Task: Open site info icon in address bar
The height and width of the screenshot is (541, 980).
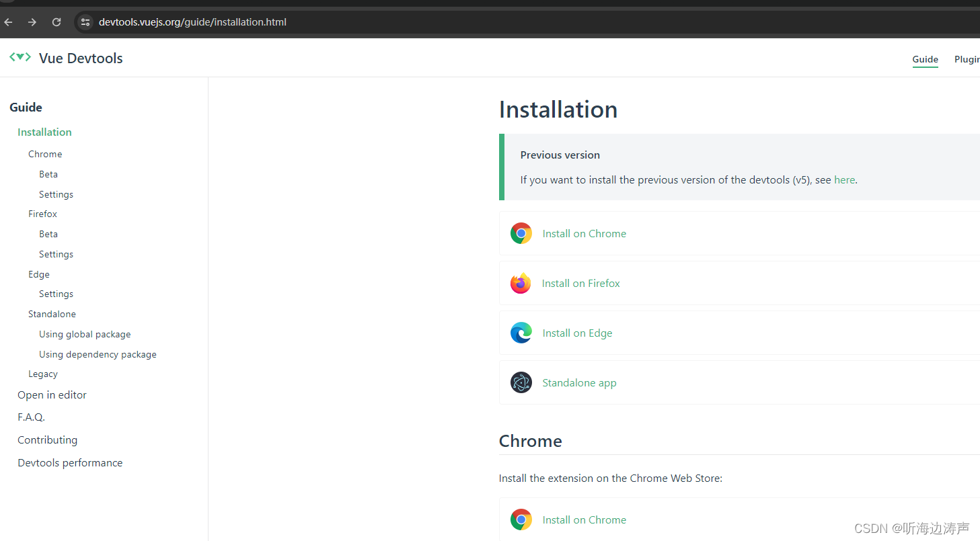Action: (85, 22)
